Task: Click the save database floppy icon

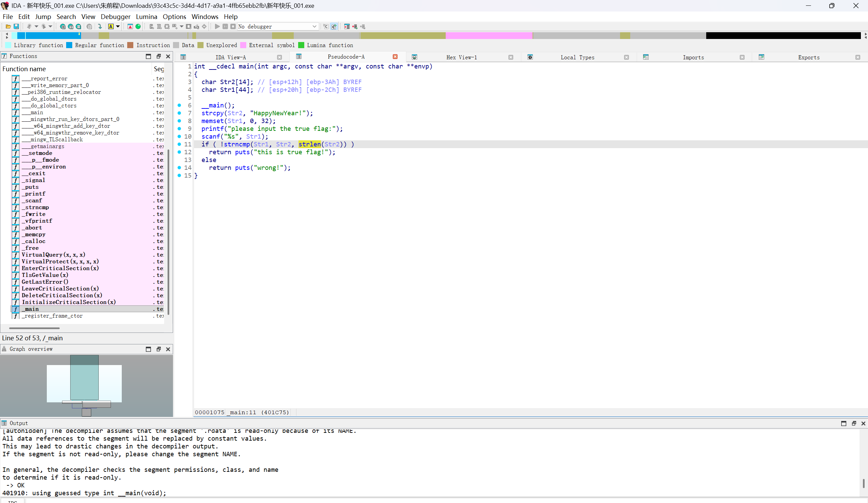Action: tap(16, 26)
